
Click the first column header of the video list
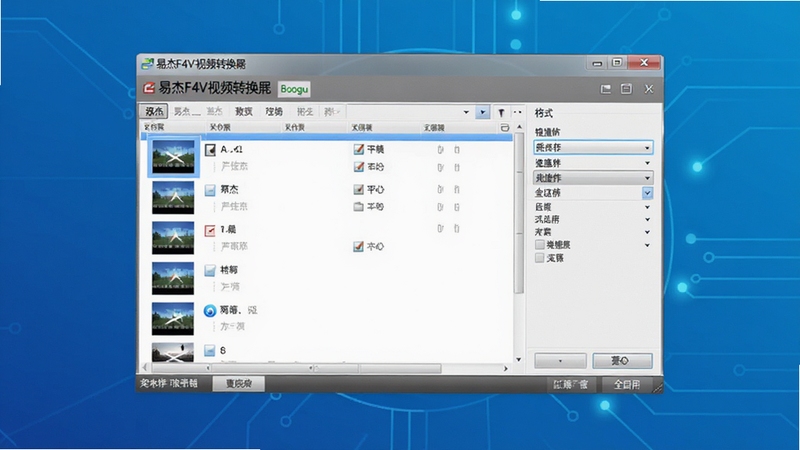pyautogui.click(x=172, y=128)
